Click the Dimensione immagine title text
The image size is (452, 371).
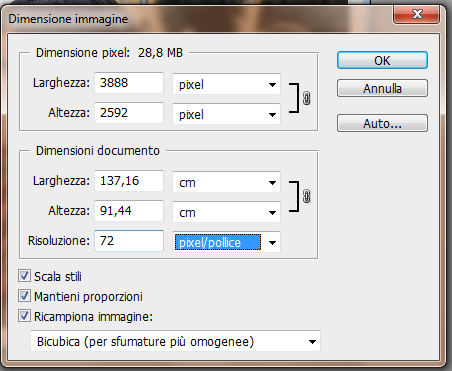pos(68,19)
